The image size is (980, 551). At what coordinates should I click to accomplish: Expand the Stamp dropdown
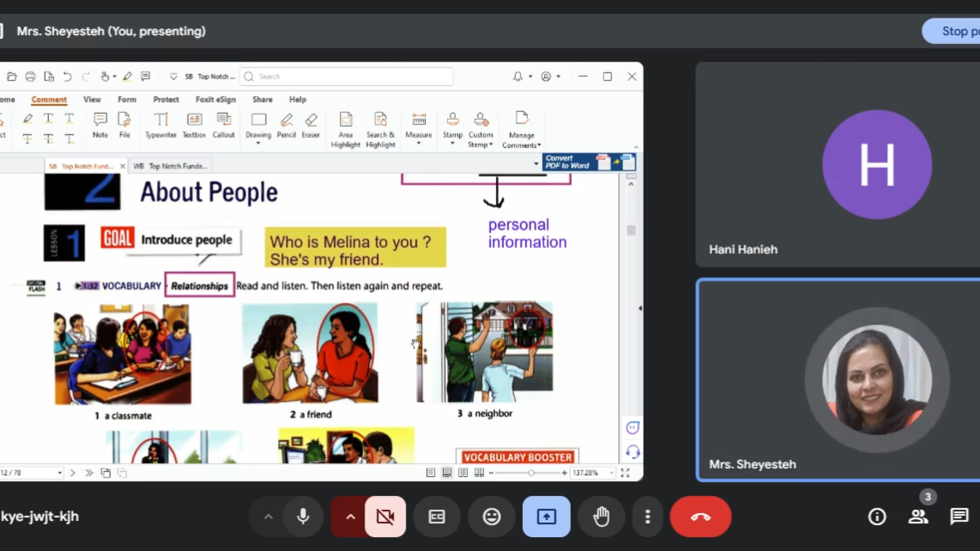tap(452, 144)
